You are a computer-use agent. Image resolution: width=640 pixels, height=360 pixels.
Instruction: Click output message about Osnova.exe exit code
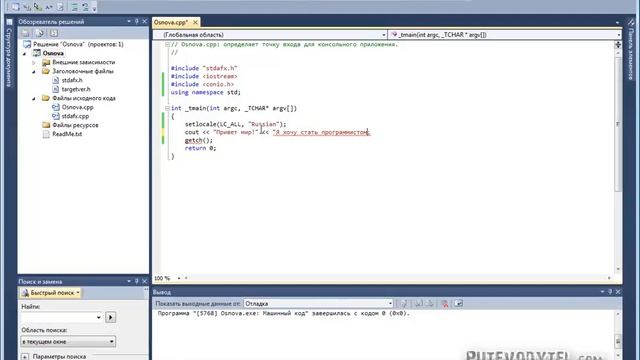[x=284, y=313]
